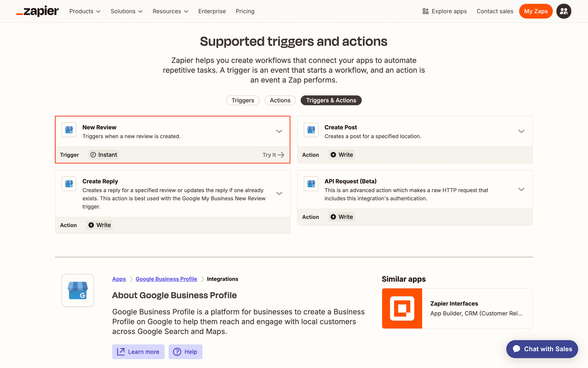Click the Zapier Interfaces orange logo
This screenshot has width=588, height=368.
pyautogui.click(x=402, y=308)
